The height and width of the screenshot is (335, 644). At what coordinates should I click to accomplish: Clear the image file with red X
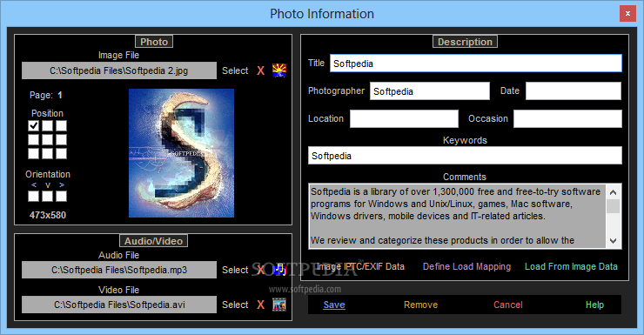point(261,70)
